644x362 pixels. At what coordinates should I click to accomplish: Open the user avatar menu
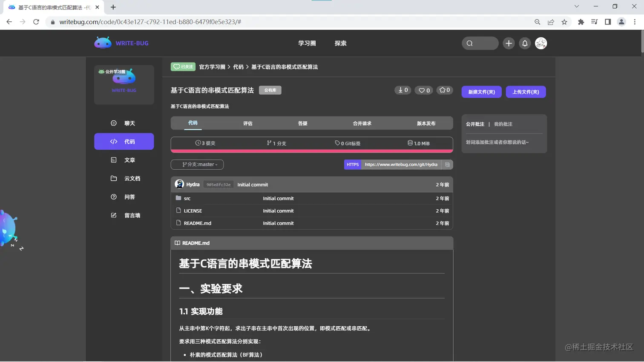click(541, 43)
